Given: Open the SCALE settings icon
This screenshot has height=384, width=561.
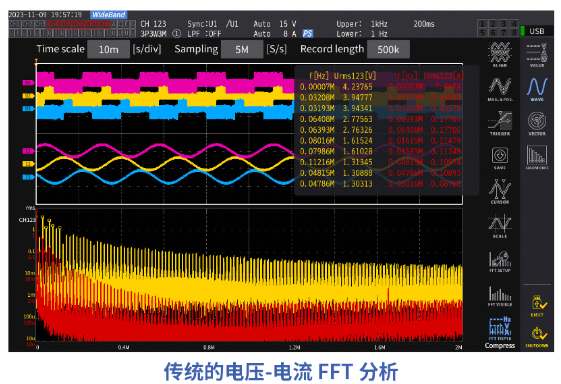Looking at the screenshot, I should point(500,225).
